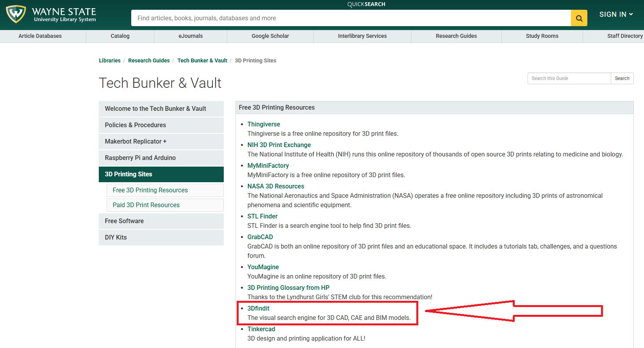This screenshot has height=348, width=644.
Task: Go to Libraries breadcrumb link
Action: pos(110,60)
